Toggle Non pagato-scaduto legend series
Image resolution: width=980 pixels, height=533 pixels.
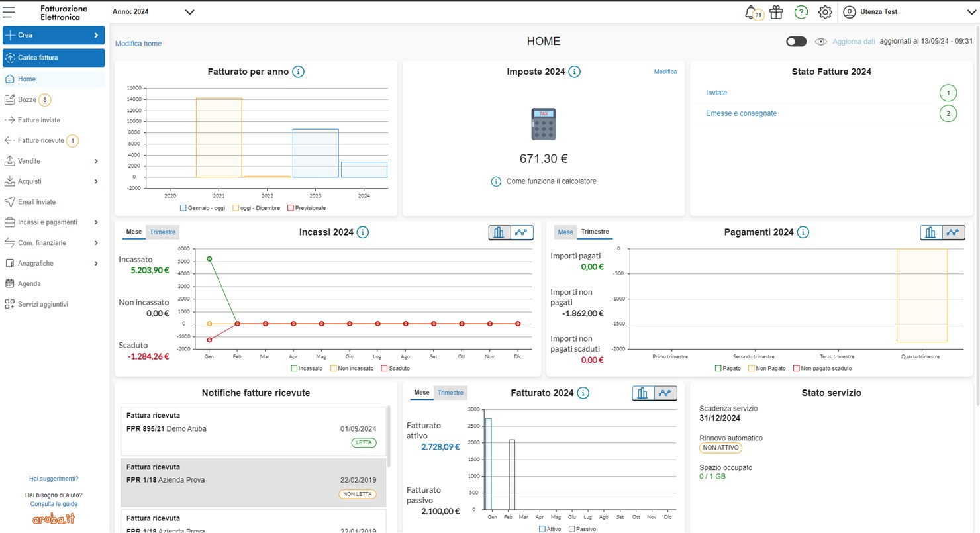[822, 368]
